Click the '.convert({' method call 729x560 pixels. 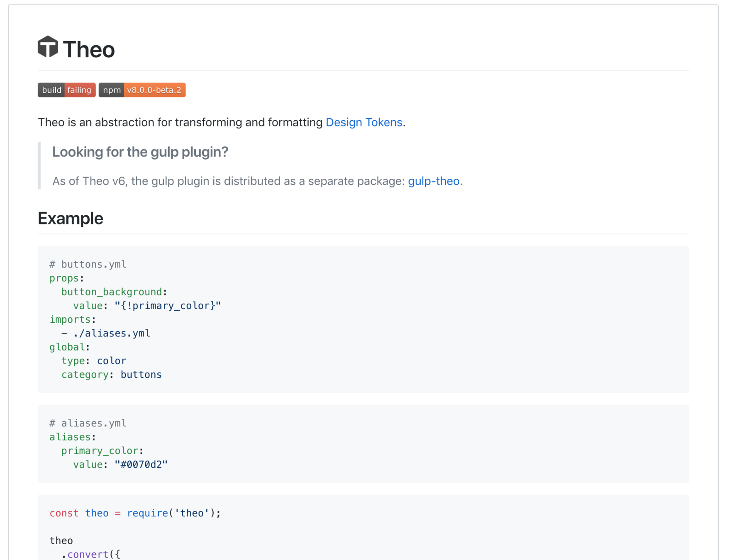(91, 554)
